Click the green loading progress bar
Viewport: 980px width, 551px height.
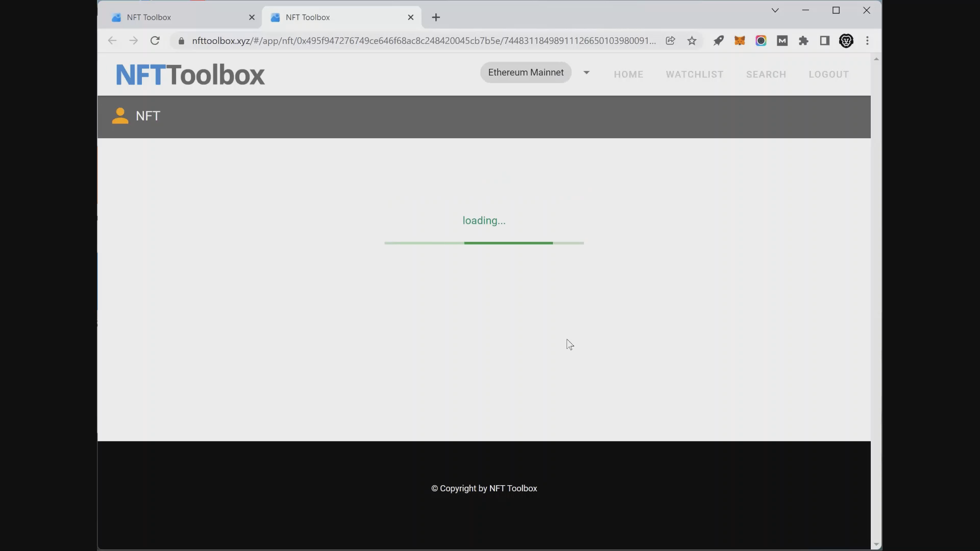(x=484, y=243)
